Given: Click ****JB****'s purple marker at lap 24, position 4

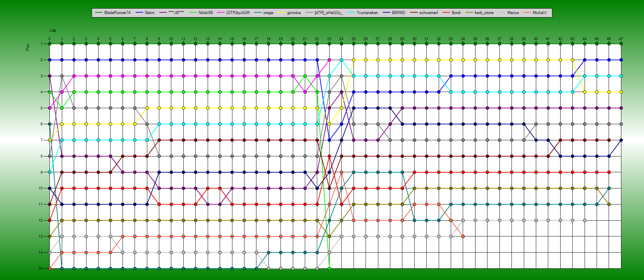Looking at the screenshot, I should (x=342, y=92).
